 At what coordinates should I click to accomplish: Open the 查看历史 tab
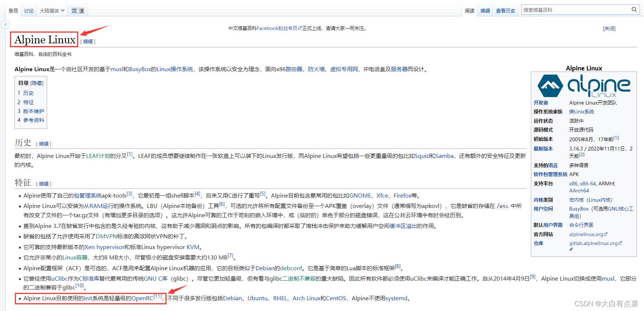pos(506,11)
